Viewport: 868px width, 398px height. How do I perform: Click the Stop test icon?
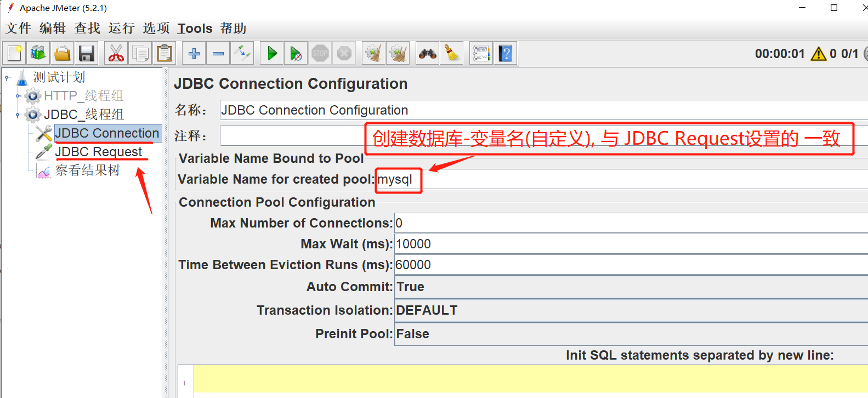(x=320, y=53)
